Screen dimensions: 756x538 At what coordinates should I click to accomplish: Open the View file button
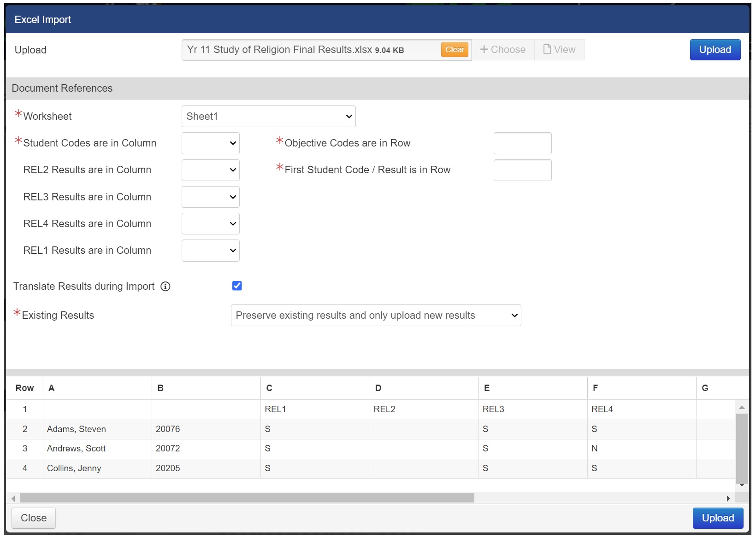[559, 50]
